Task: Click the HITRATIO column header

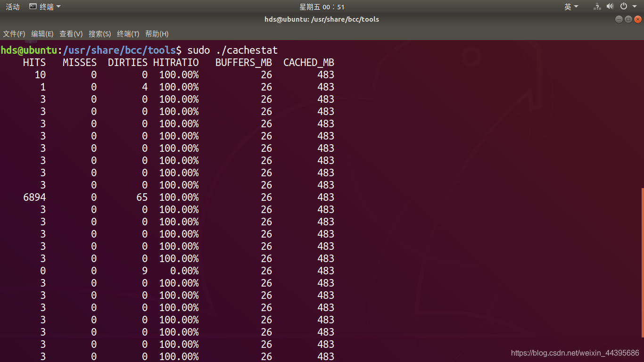Action: coord(176,62)
